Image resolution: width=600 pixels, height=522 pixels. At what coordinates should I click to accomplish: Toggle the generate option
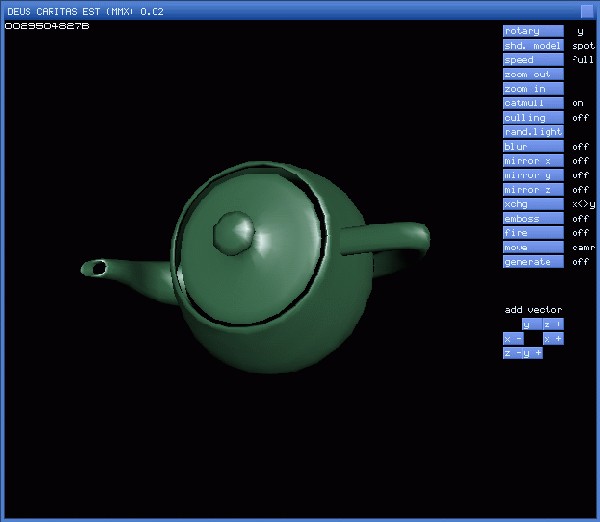coord(533,262)
